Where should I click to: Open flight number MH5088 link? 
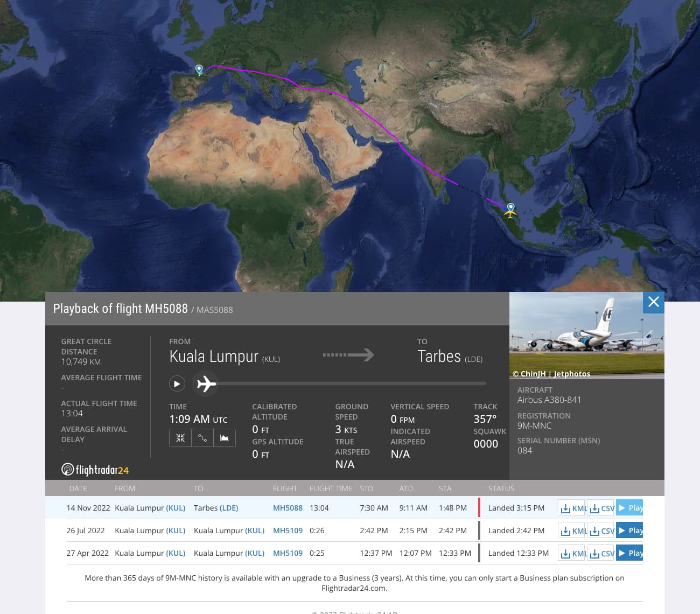pyautogui.click(x=288, y=508)
